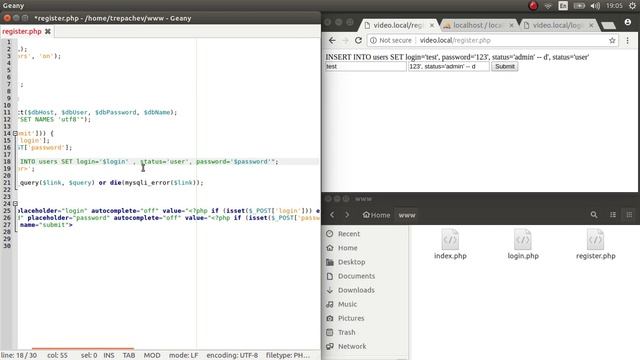Collapse the code fold marker on line 24
Viewport: 640px width, 360px height.
point(15,203)
